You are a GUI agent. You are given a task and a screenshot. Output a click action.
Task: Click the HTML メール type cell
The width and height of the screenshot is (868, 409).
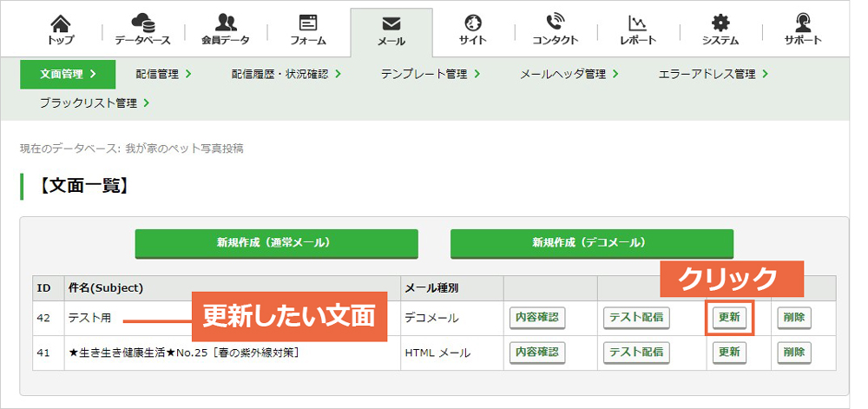(x=452, y=353)
